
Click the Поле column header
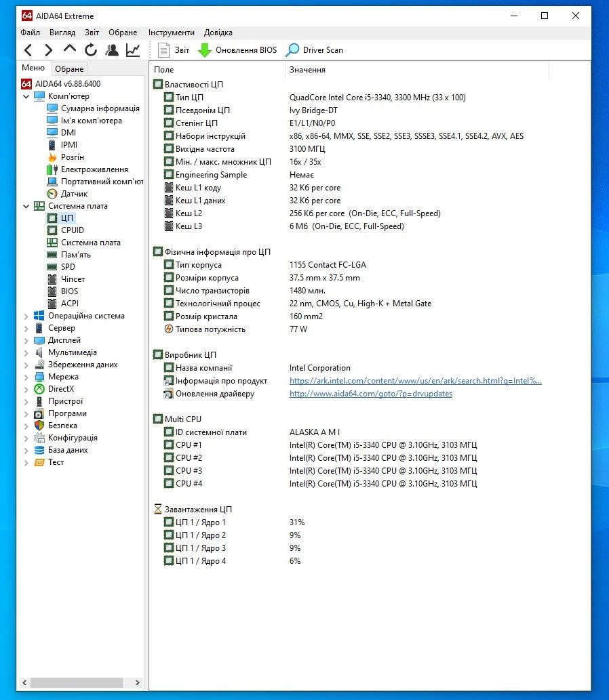(217, 70)
